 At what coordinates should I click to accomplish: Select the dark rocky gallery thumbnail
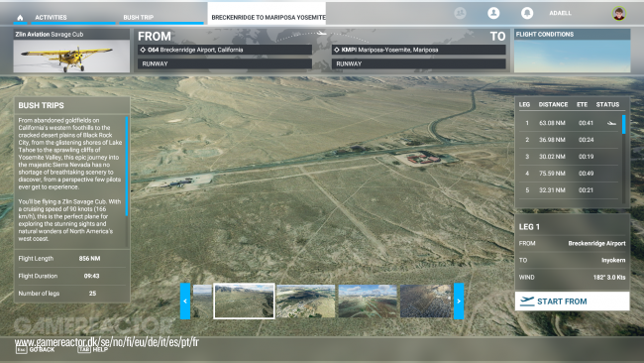[x=425, y=301]
